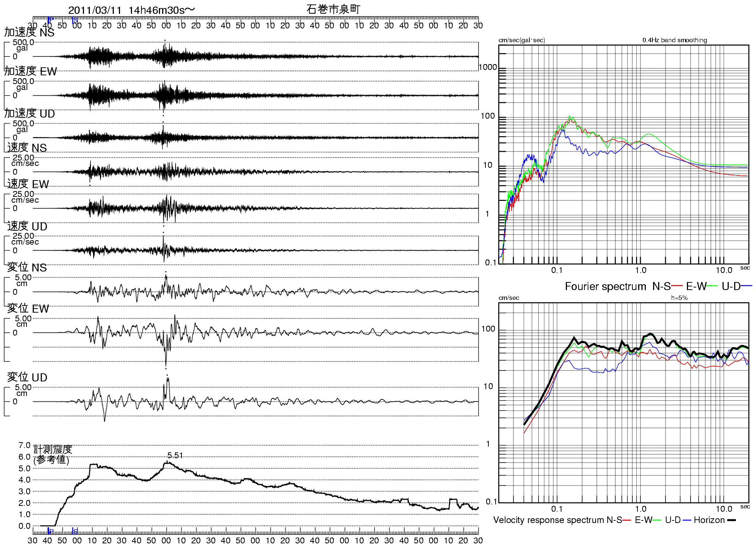This screenshot has height=547, width=756.
Task: Click the 加速度 EW trace label
Action: pos(31,71)
